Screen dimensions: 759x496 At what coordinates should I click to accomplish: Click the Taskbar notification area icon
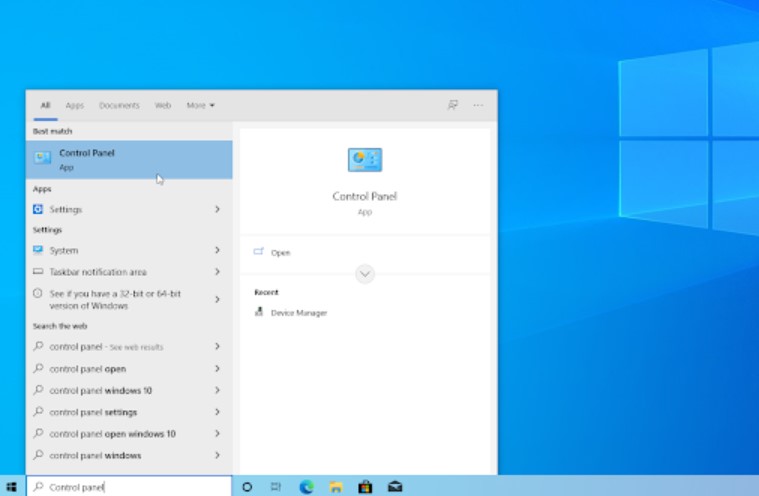point(38,271)
